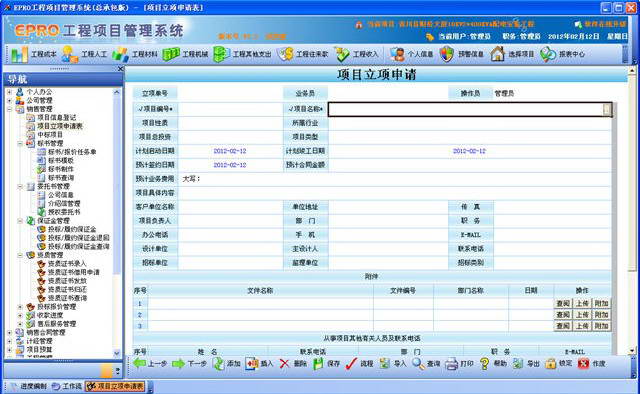Print the form with 打印
Image resolution: width=640 pixels, height=394 pixels.
coord(459,363)
